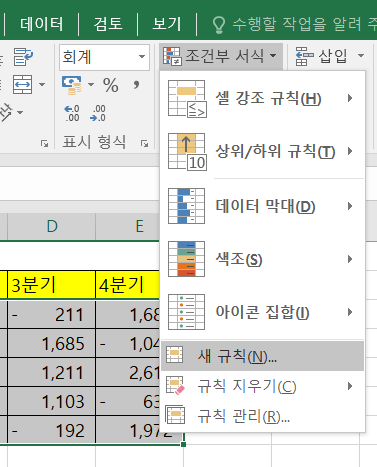
Task: Expand text orientation dropdown arrow
Action: (20, 112)
